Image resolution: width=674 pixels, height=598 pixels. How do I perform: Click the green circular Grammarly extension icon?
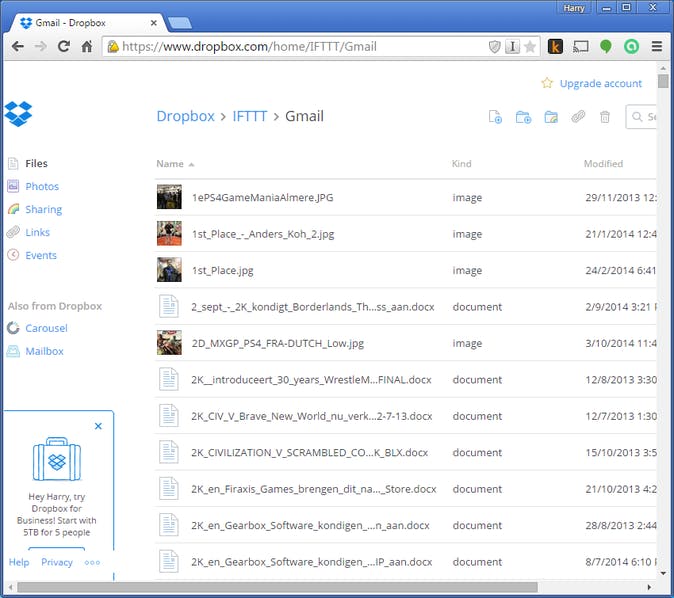631,46
